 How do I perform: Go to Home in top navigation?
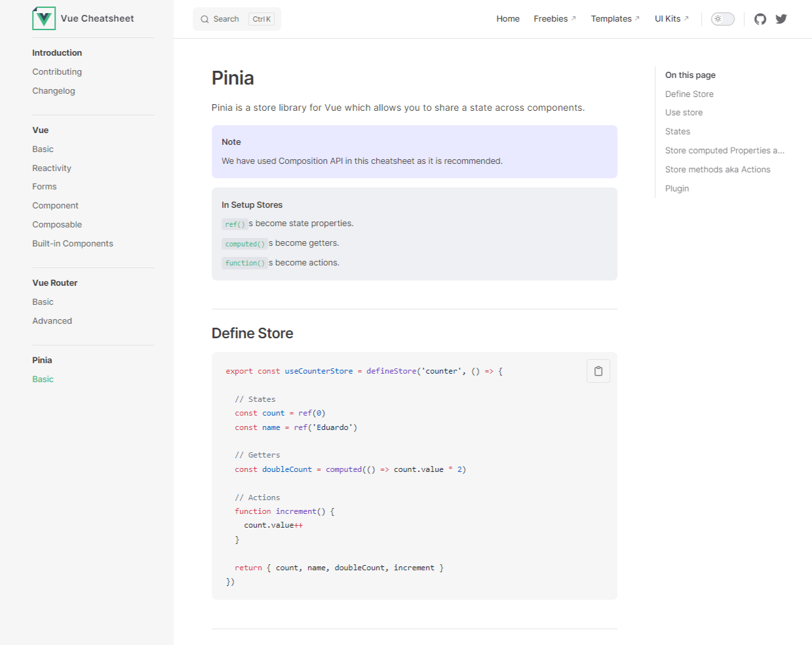click(508, 19)
